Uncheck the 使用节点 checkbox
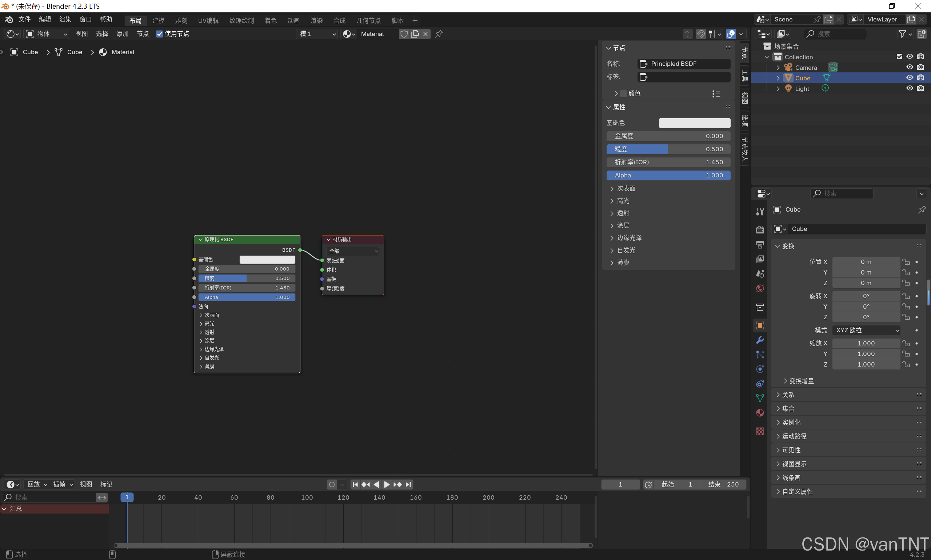 [159, 34]
